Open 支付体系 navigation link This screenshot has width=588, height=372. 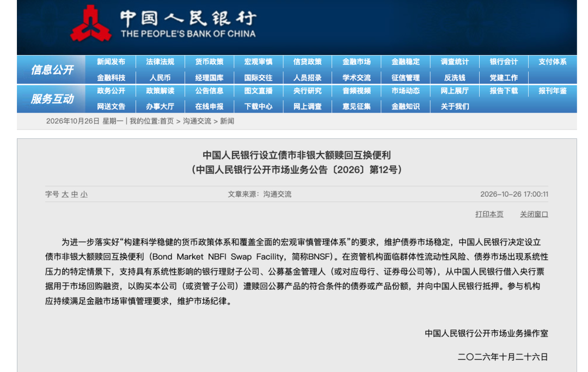pyautogui.click(x=553, y=62)
